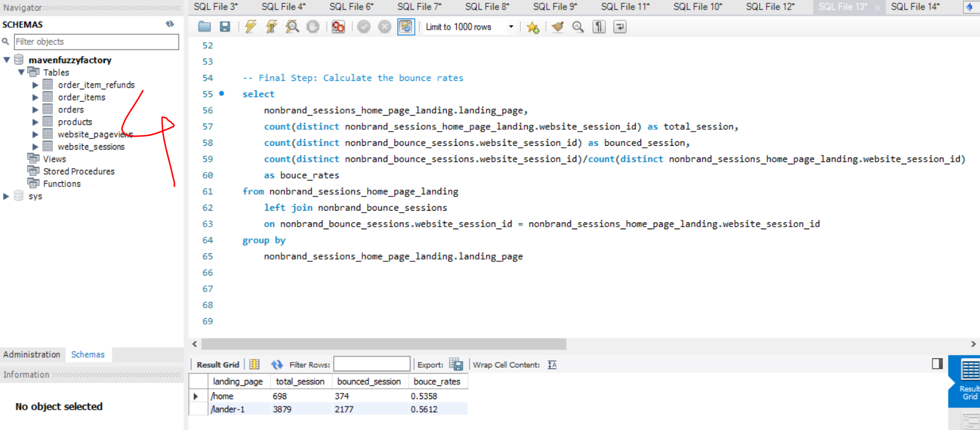Viewport: 980px width, 430px height.
Task: Click the Filter Rows input field
Action: click(372, 364)
